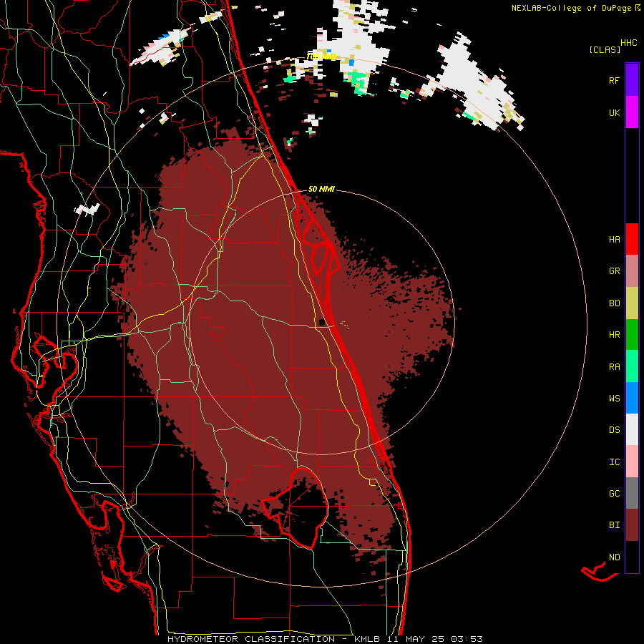
Task: Click the HA legend label
Action: 614,239
